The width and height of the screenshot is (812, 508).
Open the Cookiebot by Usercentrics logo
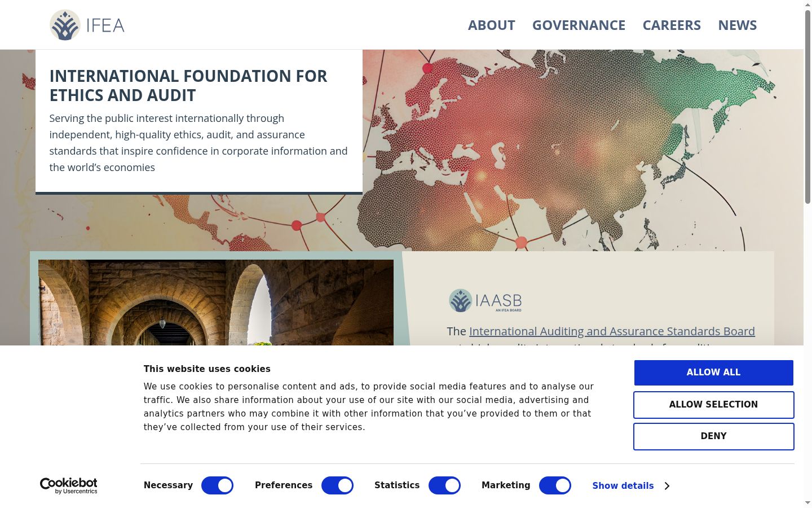[68, 486]
